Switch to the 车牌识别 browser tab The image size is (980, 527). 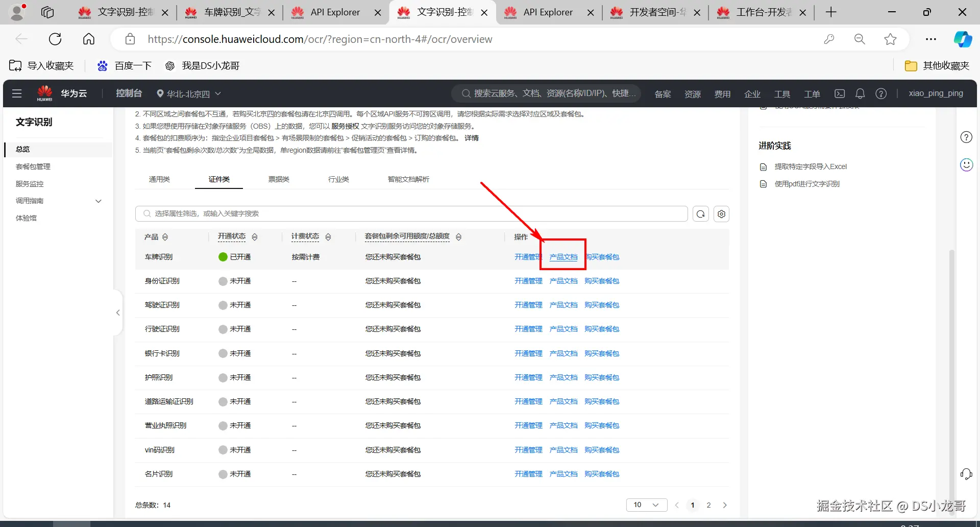pos(230,12)
